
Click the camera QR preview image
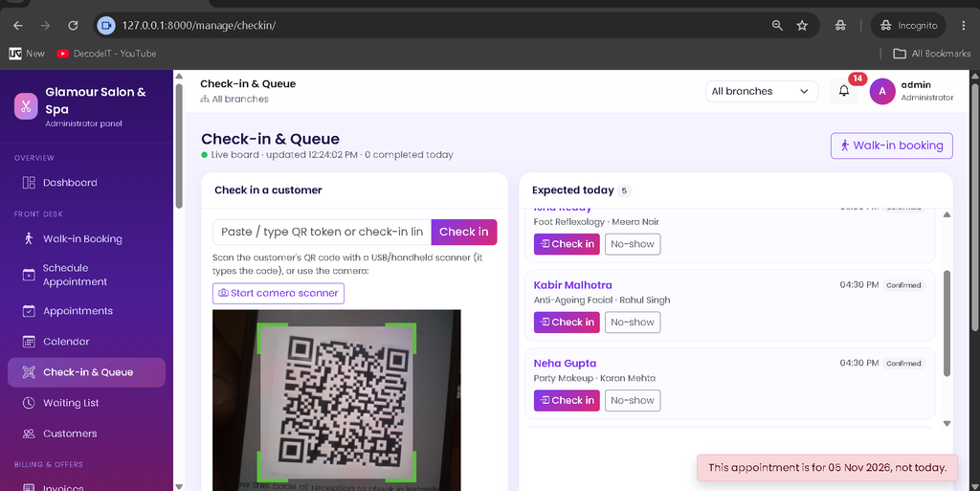tap(336, 400)
